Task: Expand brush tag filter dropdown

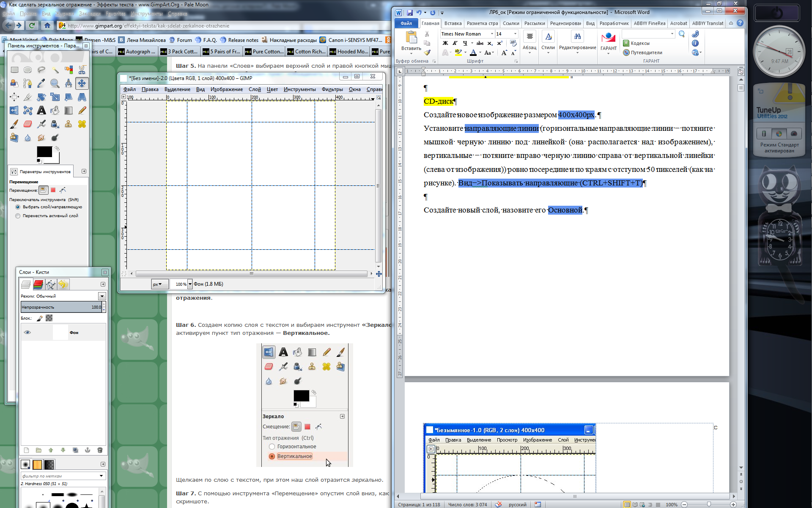Action: pyautogui.click(x=101, y=476)
